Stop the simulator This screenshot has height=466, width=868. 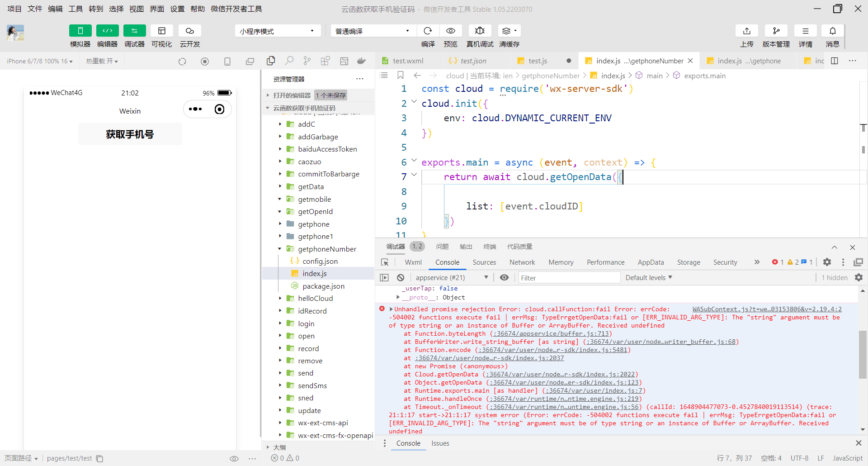(x=205, y=61)
